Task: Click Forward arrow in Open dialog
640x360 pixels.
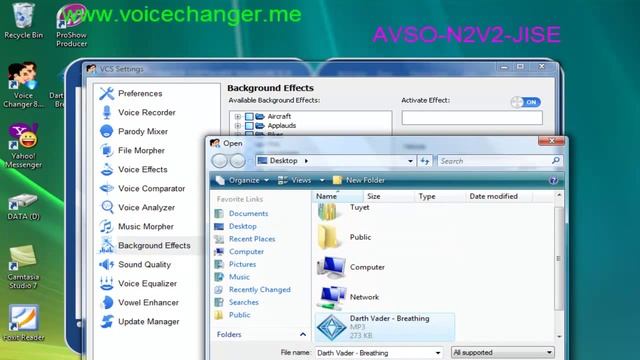Action: tap(238, 161)
